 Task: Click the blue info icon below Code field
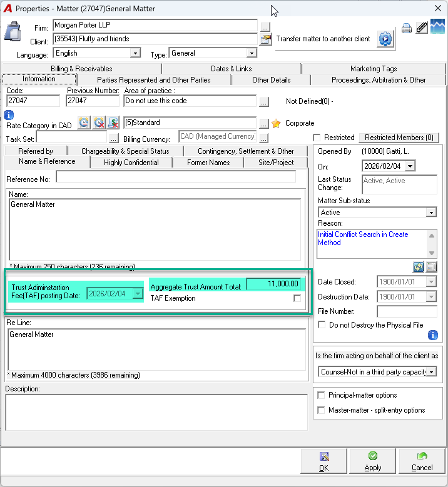pyautogui.click(x=9, y=115)
